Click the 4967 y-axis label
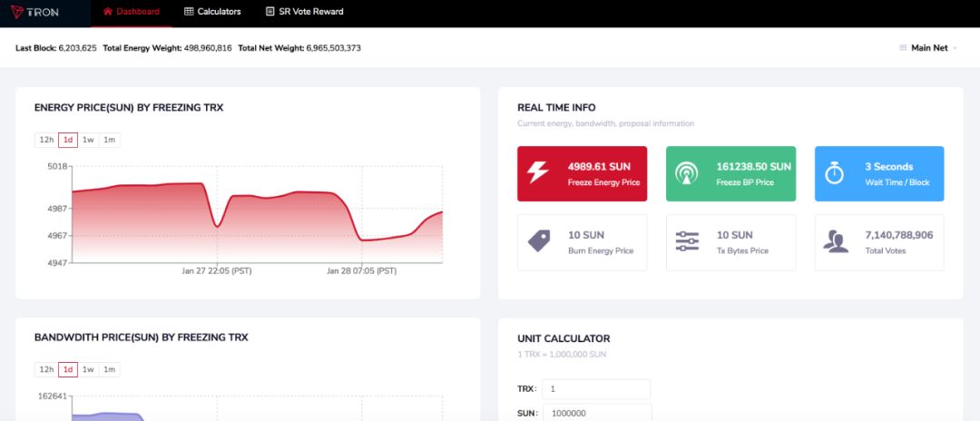 pos(57,236)
